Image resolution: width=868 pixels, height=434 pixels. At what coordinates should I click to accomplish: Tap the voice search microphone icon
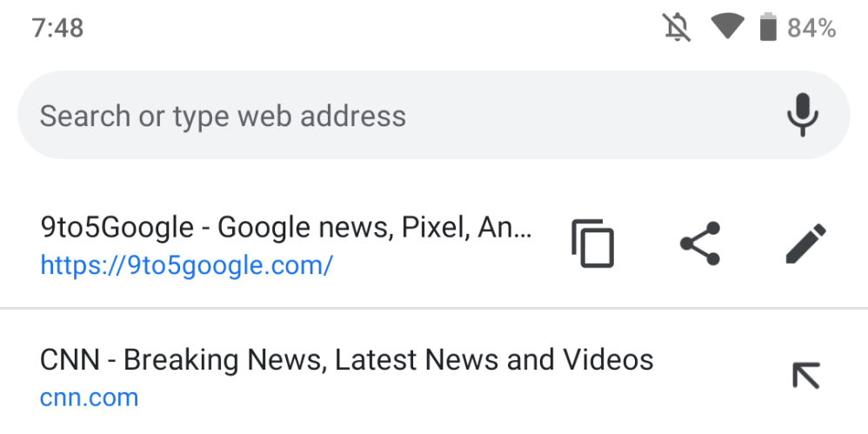[802, 115]
